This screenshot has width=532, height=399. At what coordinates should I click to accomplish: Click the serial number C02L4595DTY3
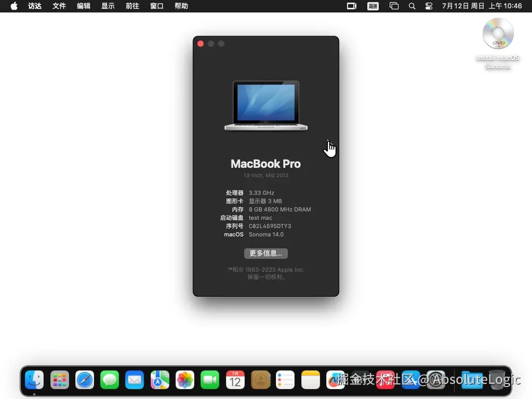pyautogui.click(x=270, y=226)
